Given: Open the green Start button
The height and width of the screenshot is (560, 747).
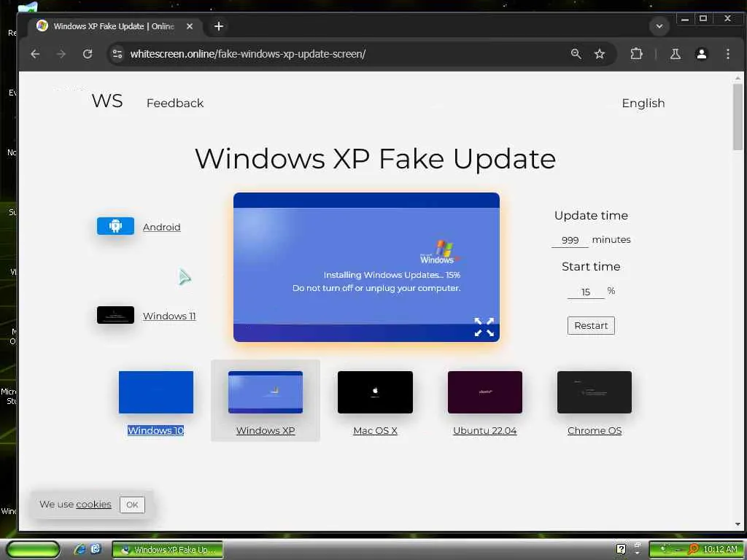Looking at the screenshot, I should point(33,550).
